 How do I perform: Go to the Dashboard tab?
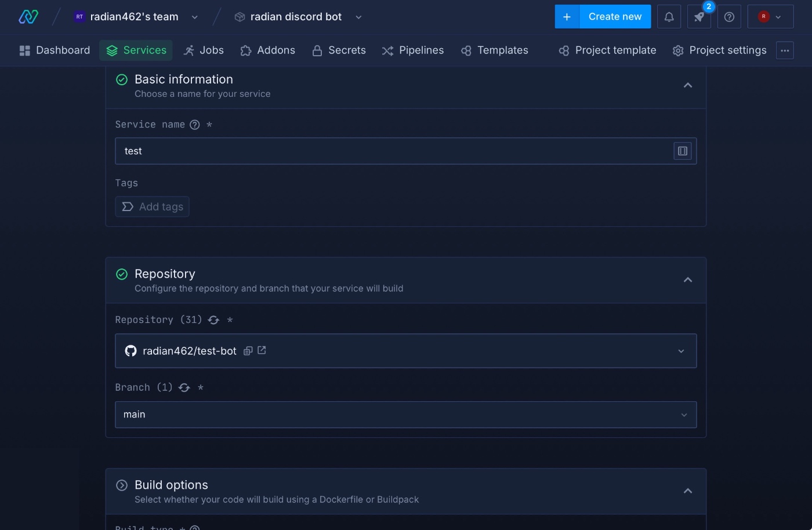click(x=55, y=50)
